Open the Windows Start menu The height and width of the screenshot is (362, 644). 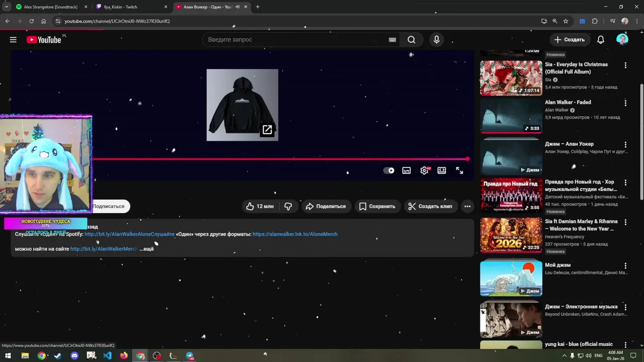click(x=8, y=355)
